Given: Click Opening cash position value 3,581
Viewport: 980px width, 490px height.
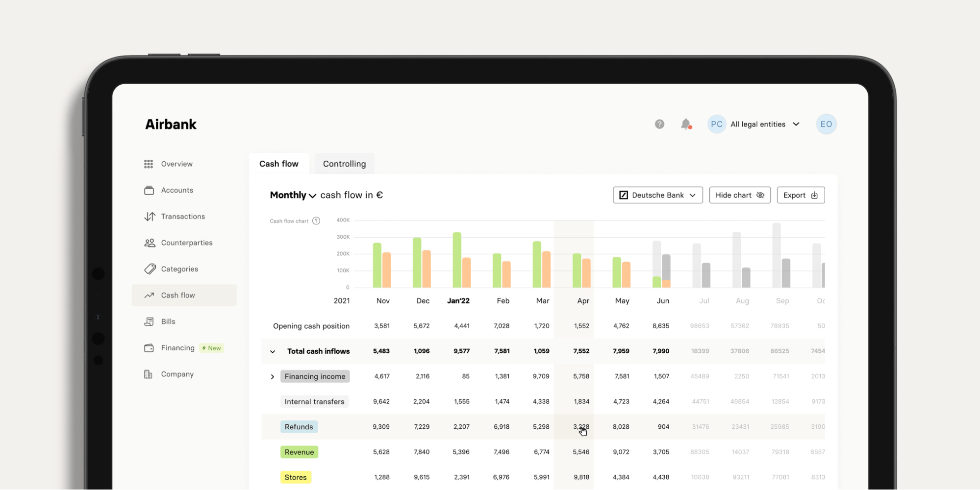Looking at the screenshot, I should pyautogui.click(x=382, y=326).
